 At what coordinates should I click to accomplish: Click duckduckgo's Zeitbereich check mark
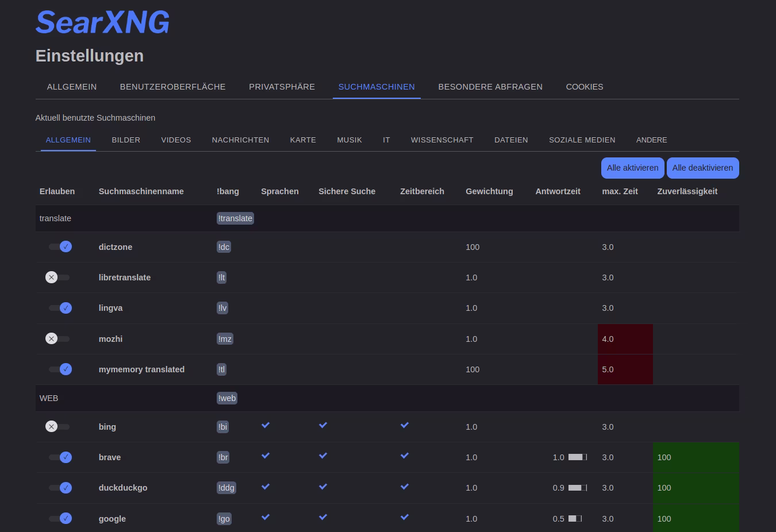point(405,487)
